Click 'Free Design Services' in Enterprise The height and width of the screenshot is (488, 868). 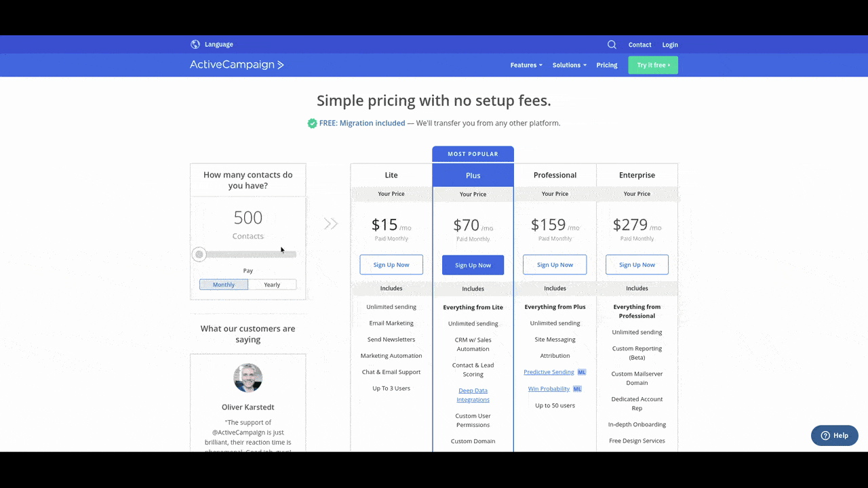(637, 441)
